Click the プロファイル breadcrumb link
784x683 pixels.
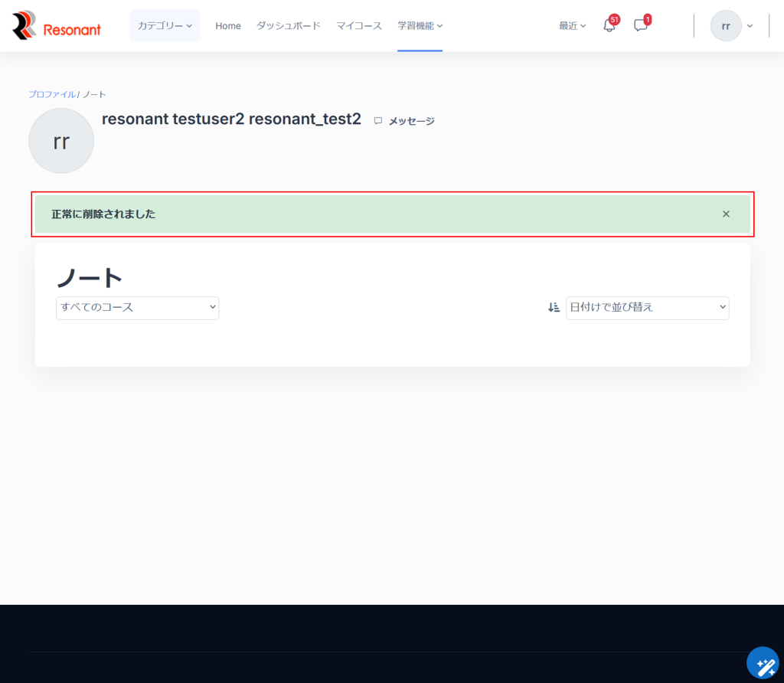click(51, 94)
